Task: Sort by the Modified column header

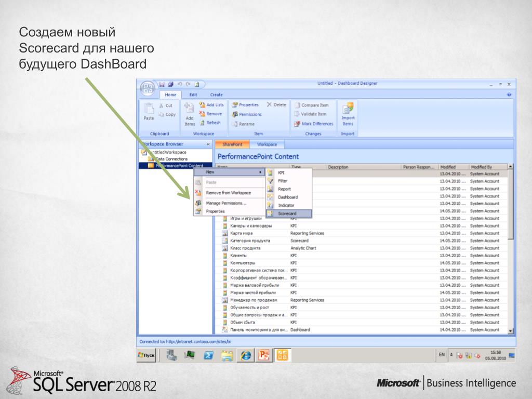Action: [x=453, y=167]
